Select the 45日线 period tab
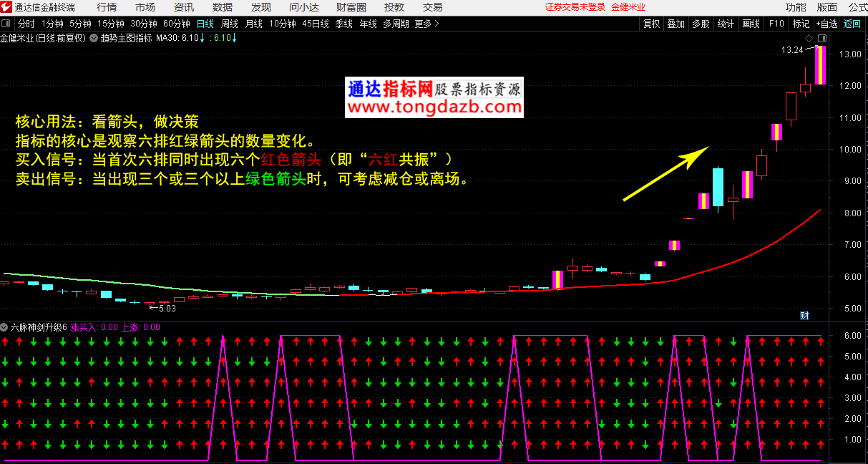Viewport: 868px width, 464px height. point(316,24)
